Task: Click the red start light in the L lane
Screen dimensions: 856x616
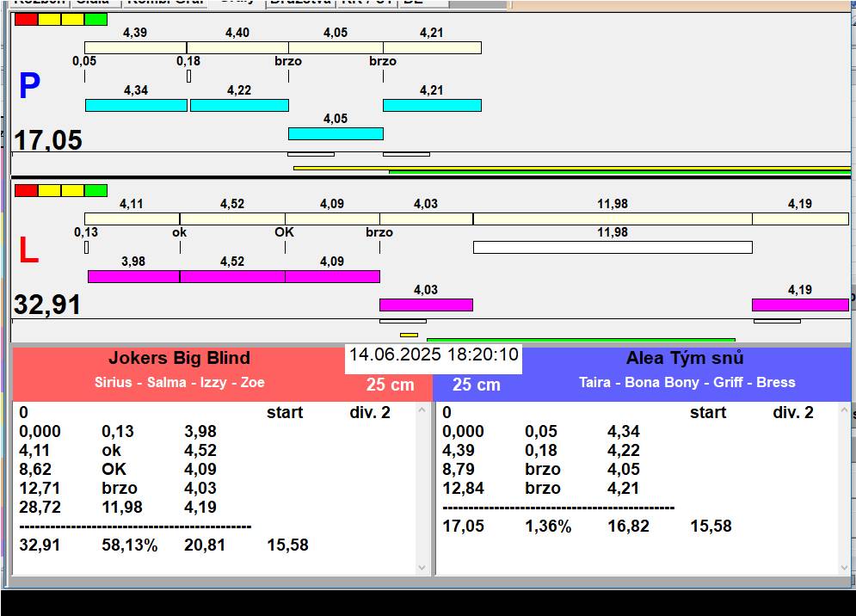Action: click(x=27, y=190)
